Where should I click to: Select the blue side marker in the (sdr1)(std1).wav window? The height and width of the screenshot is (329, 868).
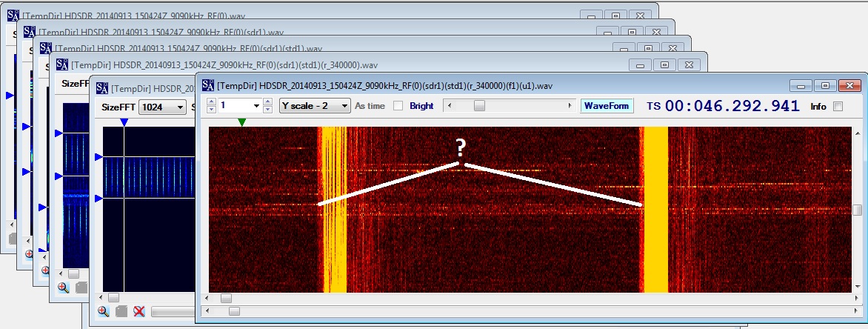tap(43, 207)
